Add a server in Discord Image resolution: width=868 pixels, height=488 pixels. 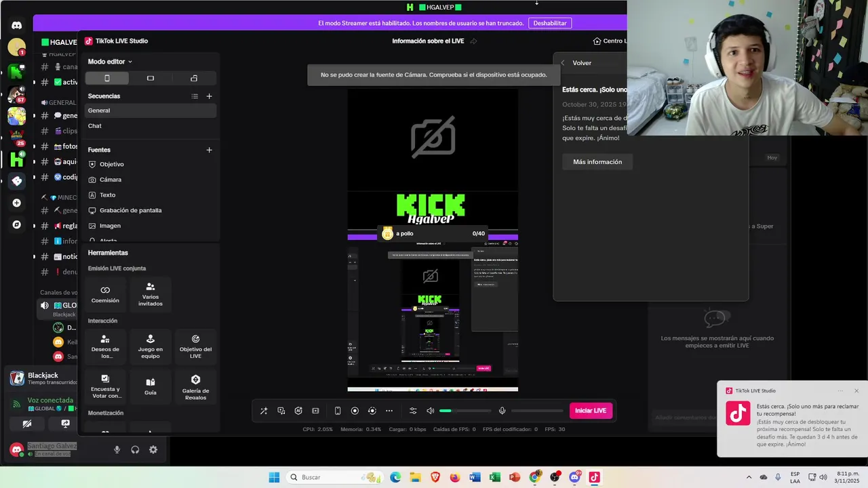[x=17, y=203]
